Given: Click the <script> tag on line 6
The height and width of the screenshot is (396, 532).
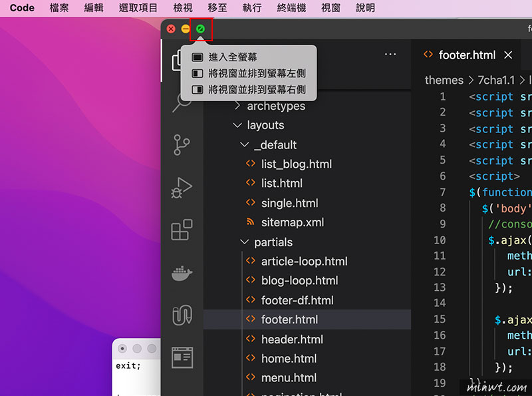Looking at the screenshot, I should [494, 176].
